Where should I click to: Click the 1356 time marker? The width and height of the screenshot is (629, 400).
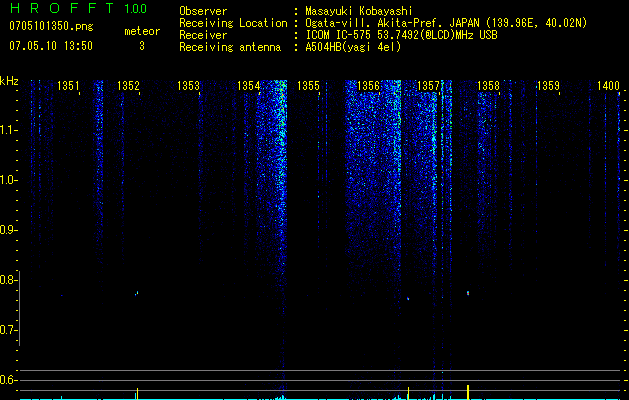point(368,86)
